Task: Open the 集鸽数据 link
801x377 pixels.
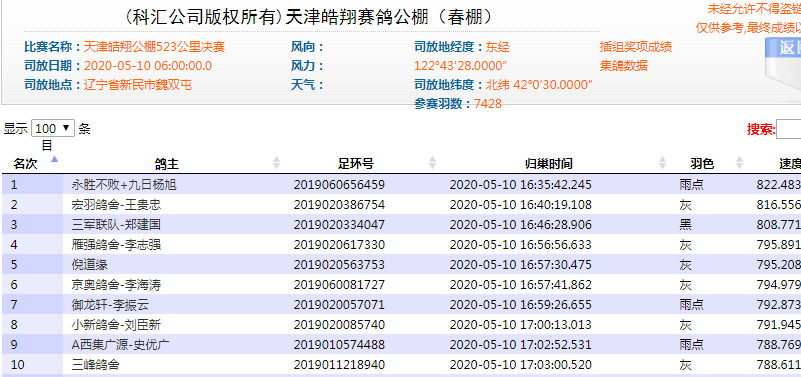Action: [624, 66]
